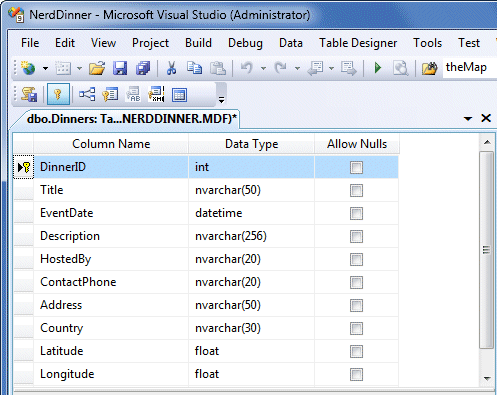Click the Manage XML Indexes icon

(156, 95)
